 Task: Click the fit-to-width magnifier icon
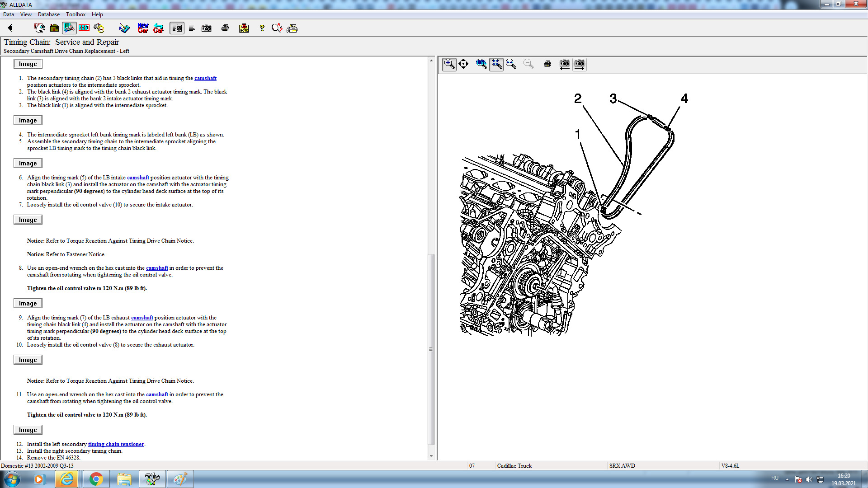pyautogui.click(x=511, y=64)
